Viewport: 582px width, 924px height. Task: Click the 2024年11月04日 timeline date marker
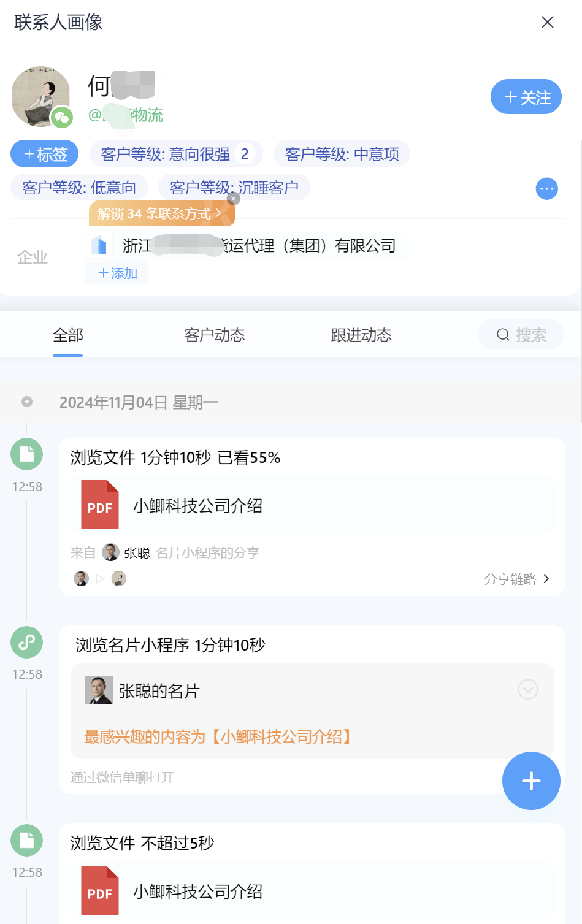pyautogui.click(x=27, y=402)
